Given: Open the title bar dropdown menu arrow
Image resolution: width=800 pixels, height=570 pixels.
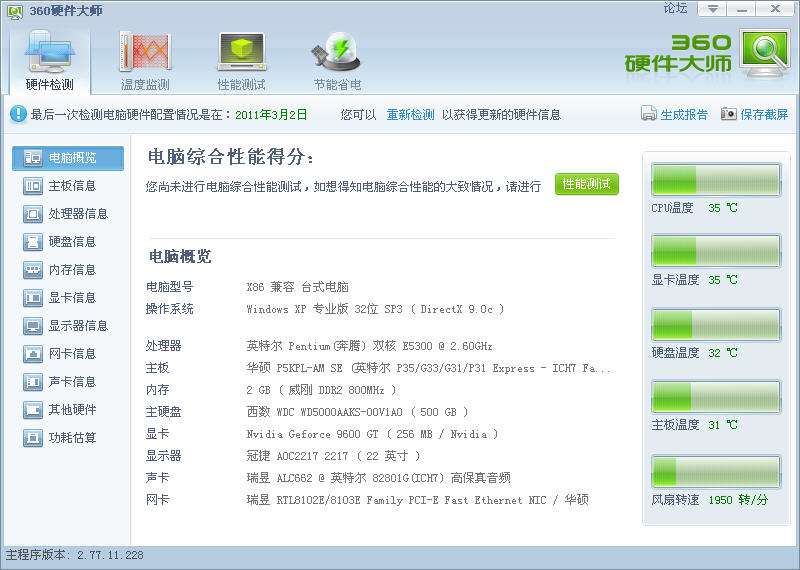Looking at the screenshot, I should coord(712,9).
